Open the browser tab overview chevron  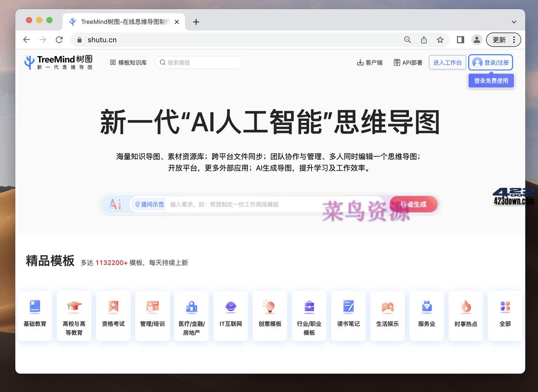(x=514, y=21)
